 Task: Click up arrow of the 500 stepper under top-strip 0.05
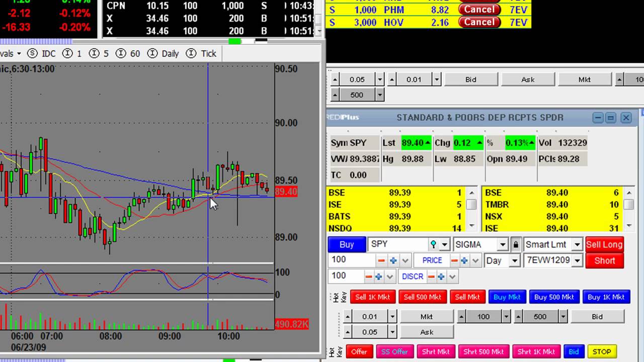336,95
